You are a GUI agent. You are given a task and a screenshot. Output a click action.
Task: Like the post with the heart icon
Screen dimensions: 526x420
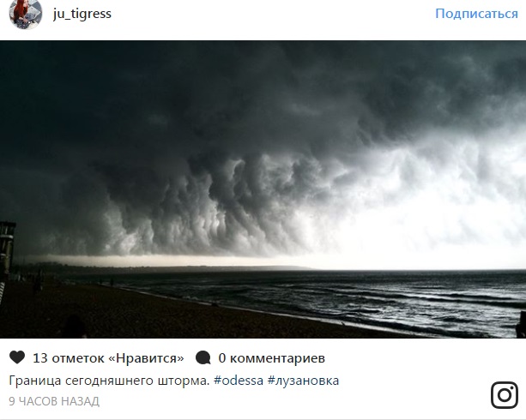point(17,357)
